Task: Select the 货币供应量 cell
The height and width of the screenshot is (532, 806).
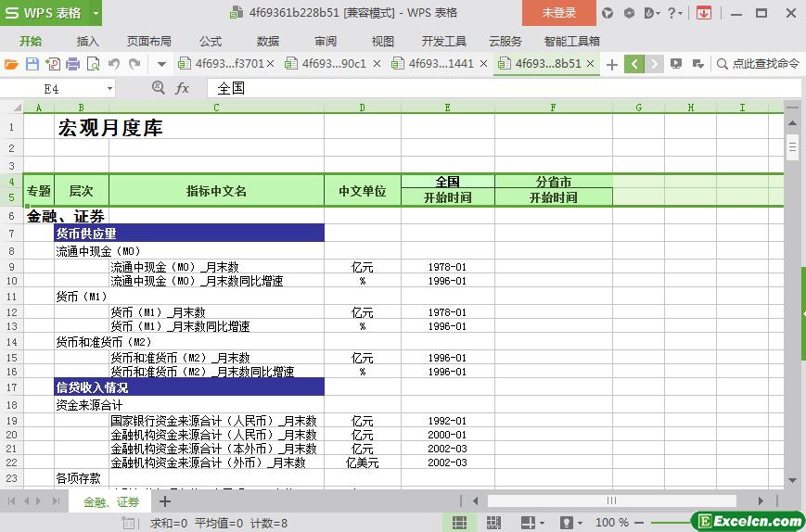Action: pyautogui.click(x=189, y=234)
